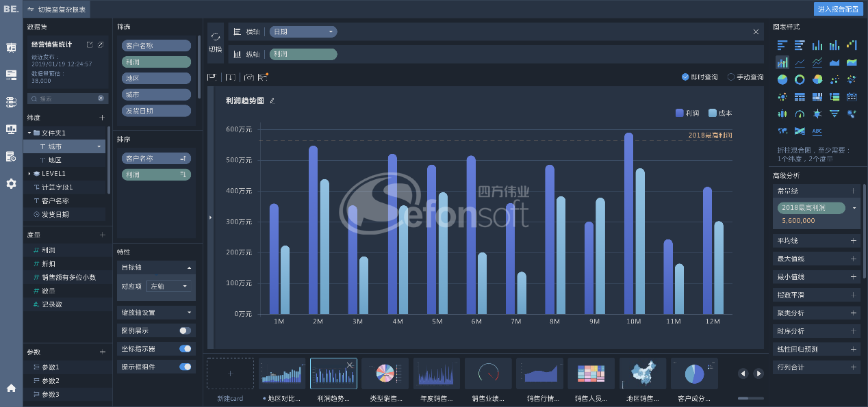Enable the 图例展示 toggle
The height and width of the screenshot is (407, 868).
coord(185,330)
